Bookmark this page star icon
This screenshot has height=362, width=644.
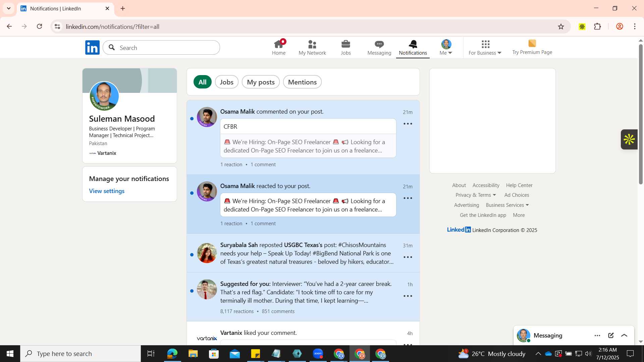pos(561,26)
